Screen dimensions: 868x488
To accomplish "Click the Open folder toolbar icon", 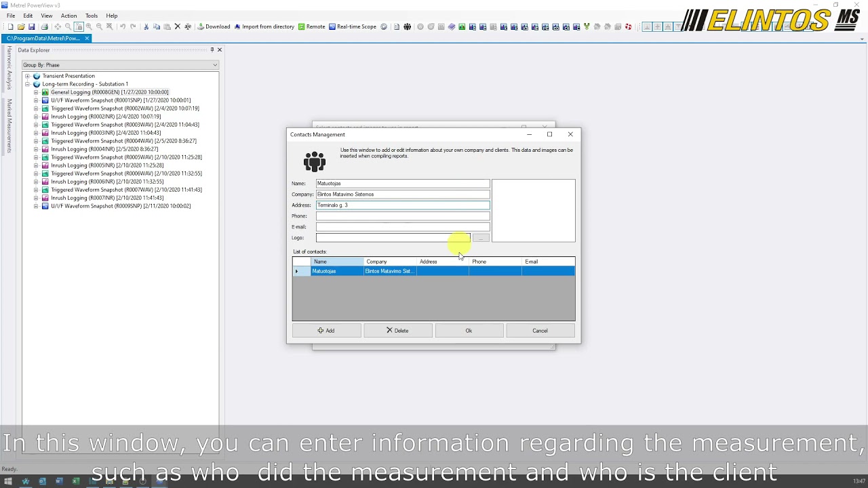I will point(21,26).
